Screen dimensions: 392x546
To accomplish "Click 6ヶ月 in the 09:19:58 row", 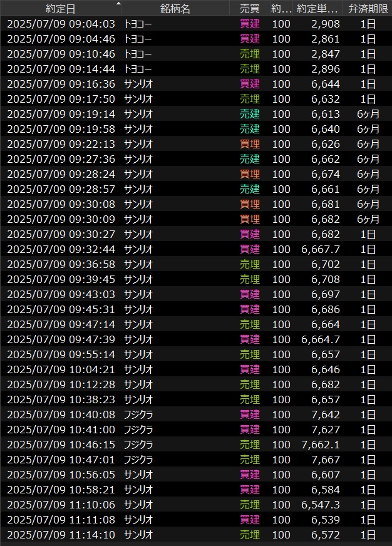I will (x=368, y=129).
